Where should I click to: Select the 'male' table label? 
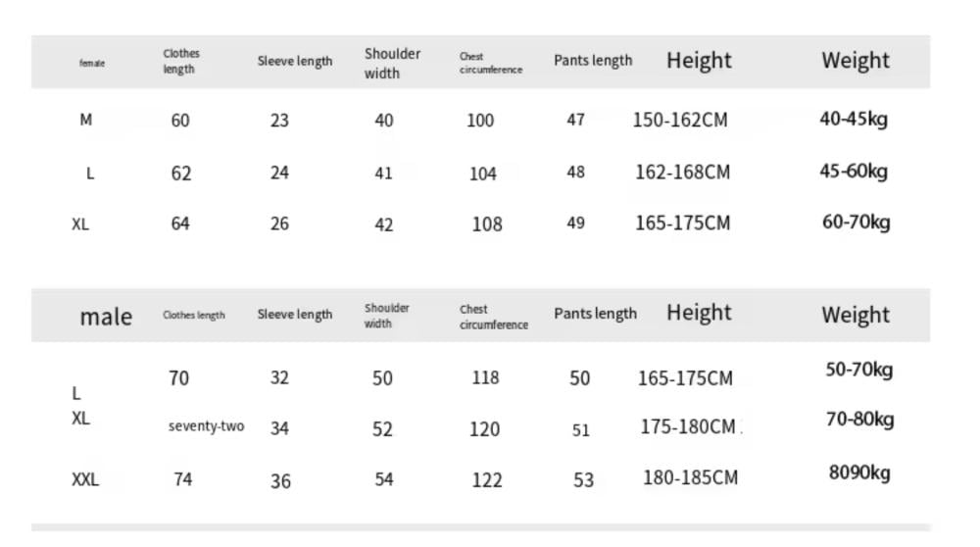pyautogui.click(x=106, y=317)
